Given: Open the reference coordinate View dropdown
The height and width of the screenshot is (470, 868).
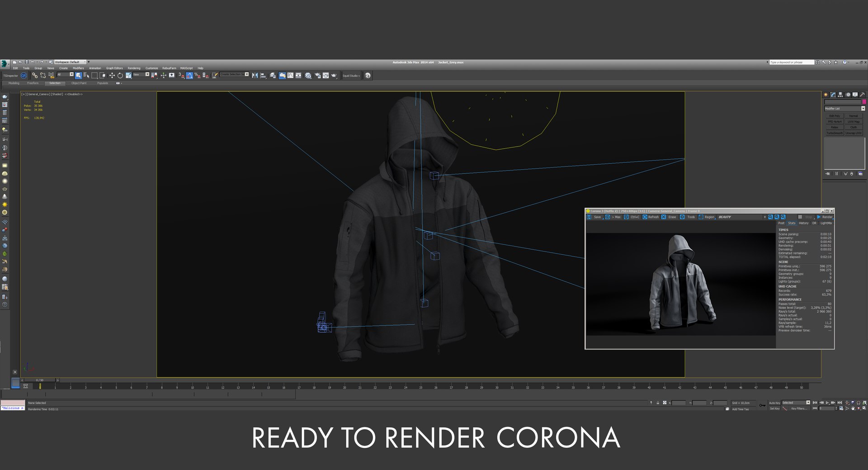Looking at the screenshot, I should pos(141,74).
